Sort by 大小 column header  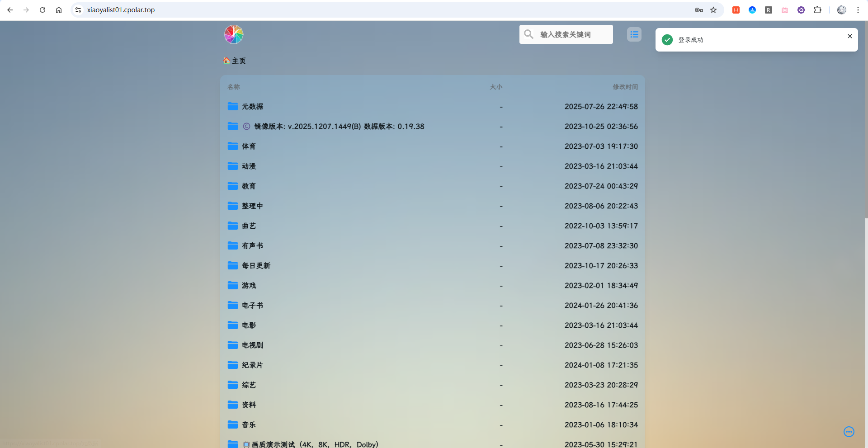pos(496,87)
